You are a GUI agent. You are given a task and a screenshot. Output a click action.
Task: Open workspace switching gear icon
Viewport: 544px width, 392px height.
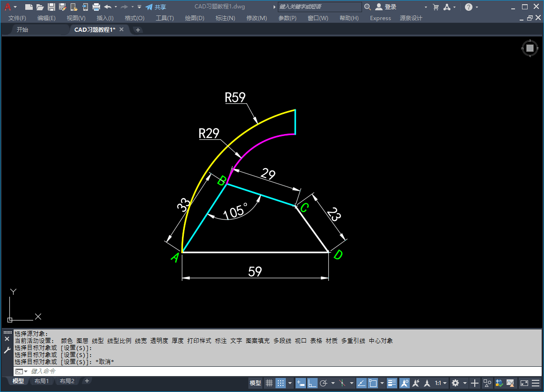point(456,383)
